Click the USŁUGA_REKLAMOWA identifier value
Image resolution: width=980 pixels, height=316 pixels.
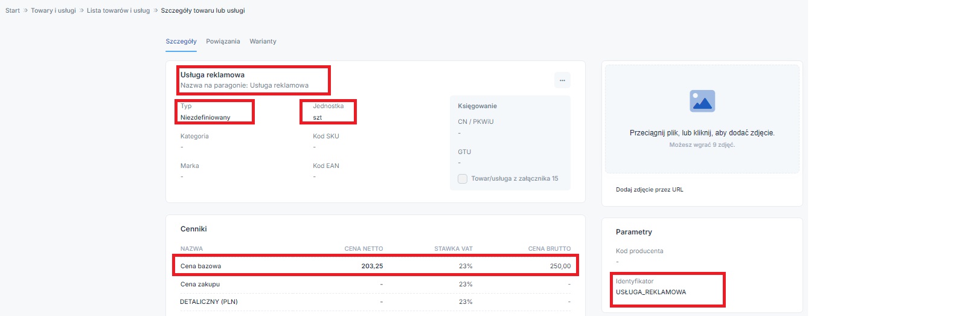pos(651,292)
